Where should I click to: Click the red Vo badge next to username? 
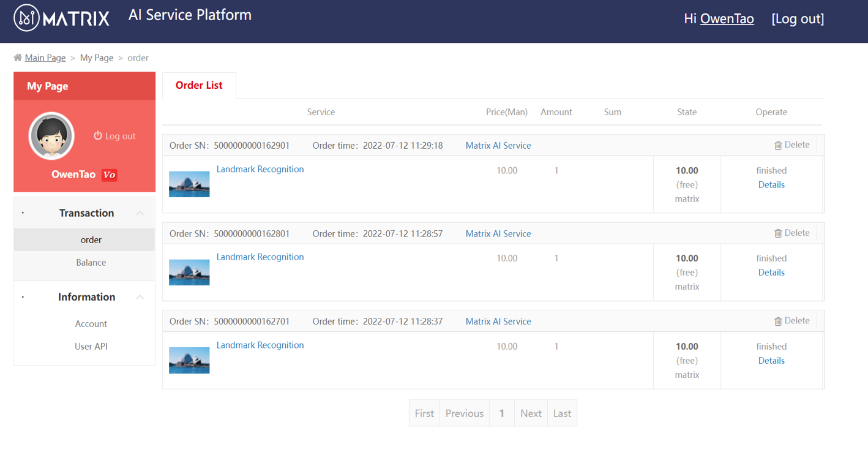tap(109, 175)
